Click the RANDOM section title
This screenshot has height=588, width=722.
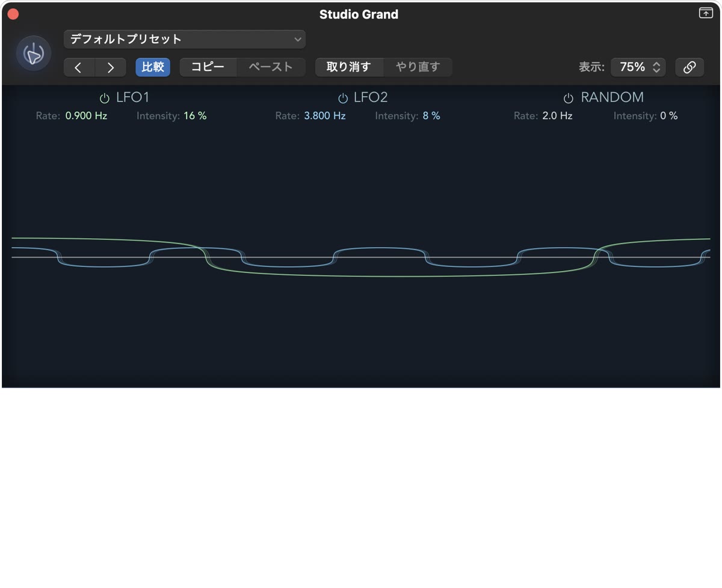(612, 97)
